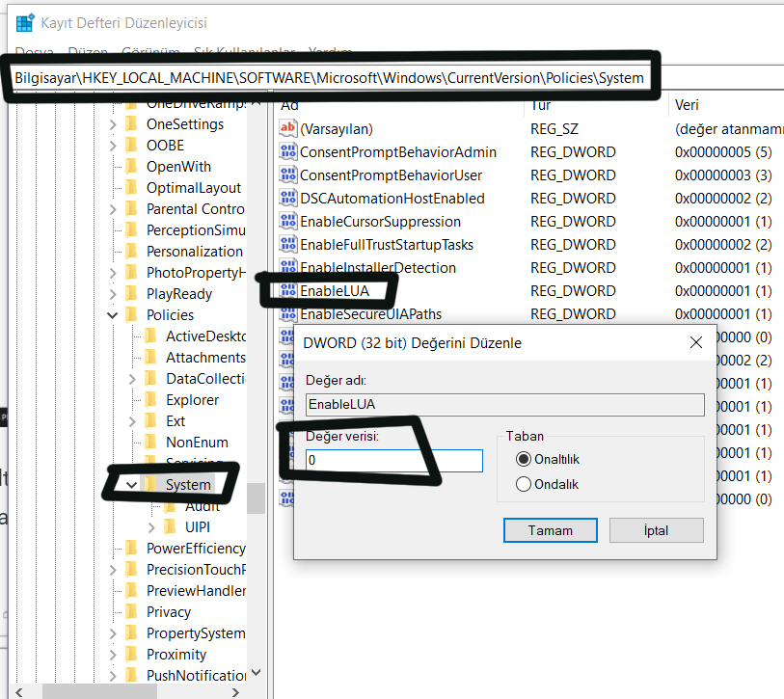Screen dimensions: 784x699
Task: Select the EnableFullTrustStartupTasks DWORD icon
Action: click(x=287, y=245)
